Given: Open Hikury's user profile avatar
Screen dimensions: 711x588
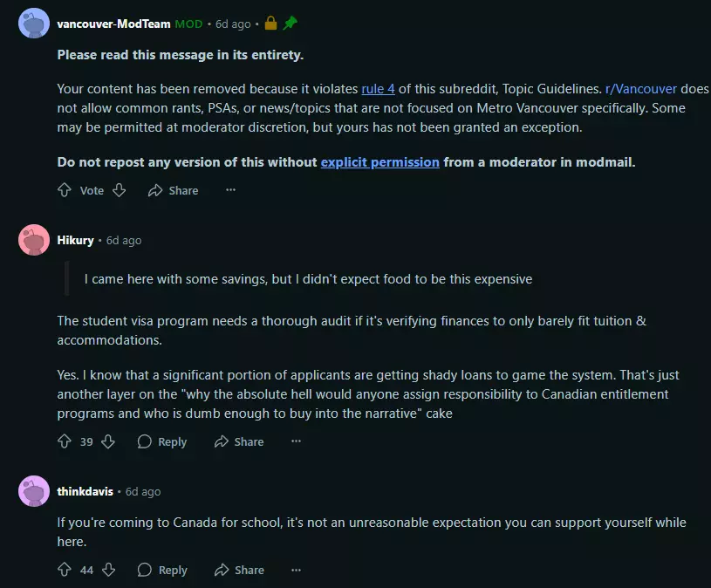Looking at the screenshot, I should click(34, 240).
